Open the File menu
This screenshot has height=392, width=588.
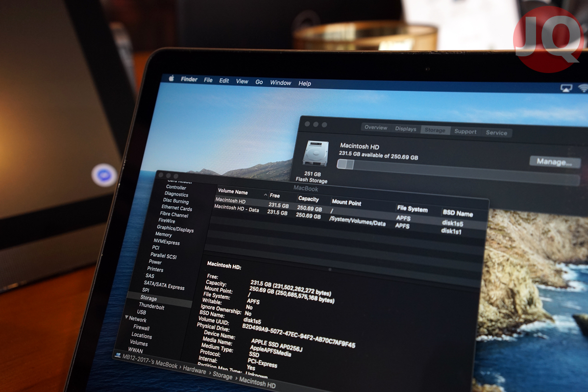tap(208, 80)
